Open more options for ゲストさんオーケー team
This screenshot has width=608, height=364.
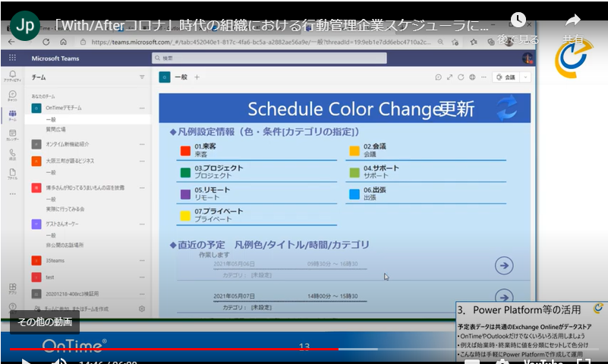coord(142,224)
